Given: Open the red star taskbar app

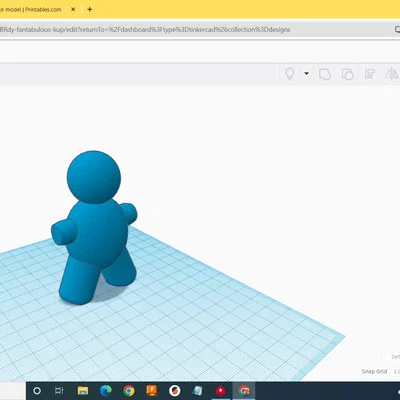Looking at the screenshot, I should (x=220, y=391).
